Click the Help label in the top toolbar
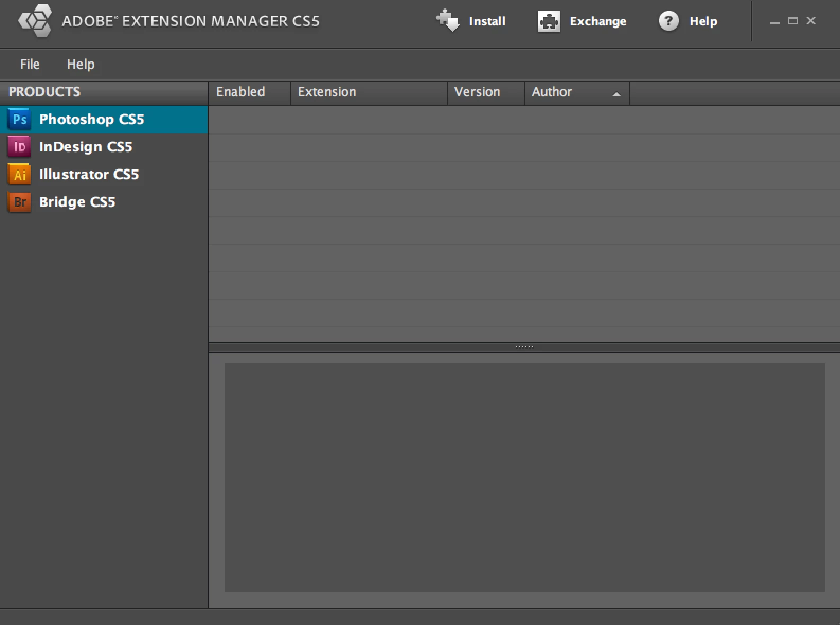Image resolution: width=840 pixels, height=625 pixels. pos(703,21)
